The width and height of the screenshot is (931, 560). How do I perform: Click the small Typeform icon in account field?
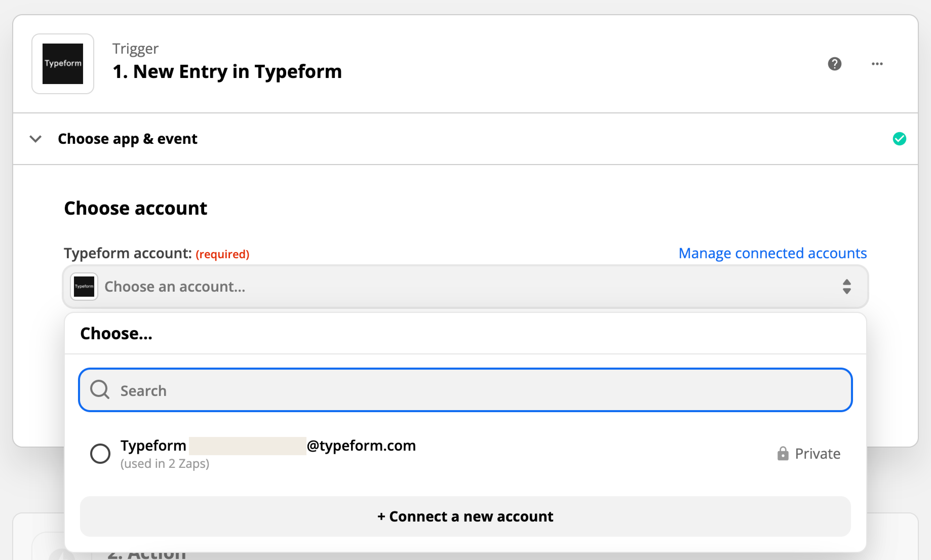point(84,286)
